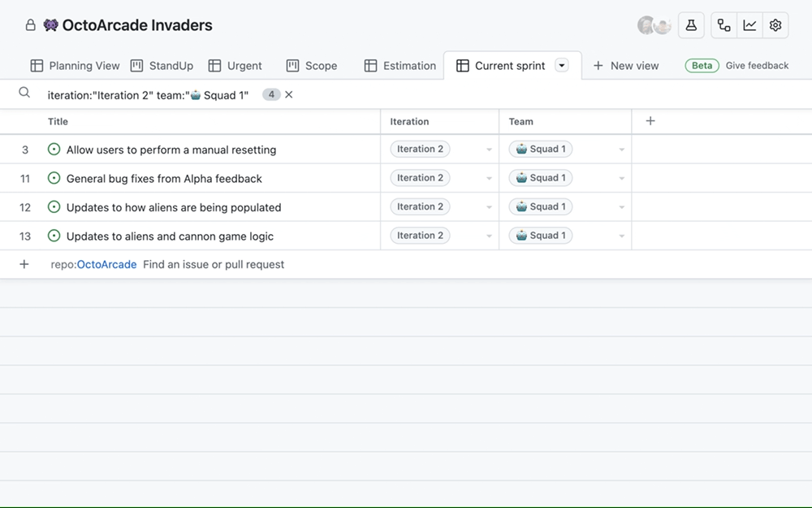The width and height of the screenshot is (812, 508).
Task: Click open issue icon for manual resetting row
Action: click(54, 150)
